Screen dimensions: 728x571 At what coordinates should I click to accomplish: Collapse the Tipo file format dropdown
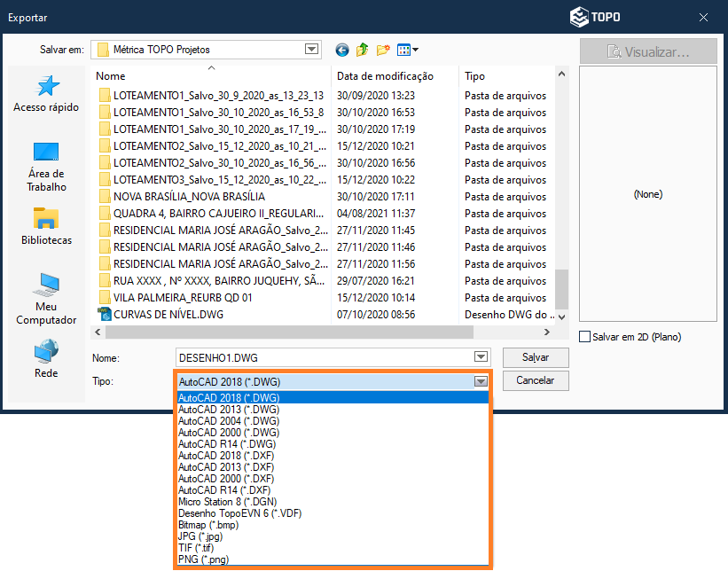481,381
